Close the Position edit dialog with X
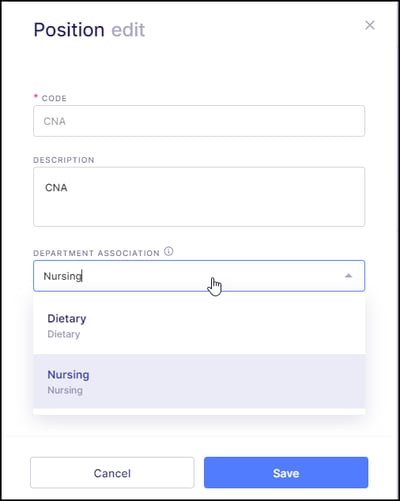400x501 pixels. 370,25
